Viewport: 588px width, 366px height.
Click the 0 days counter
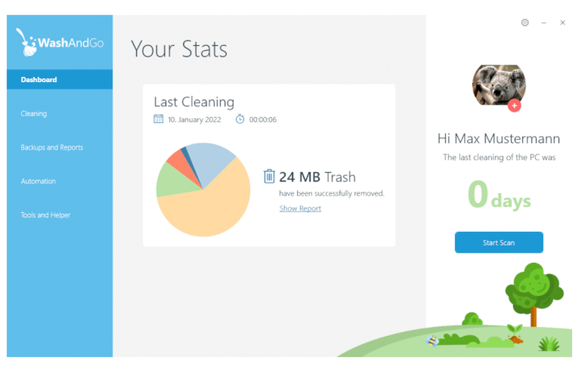(499, 195)
